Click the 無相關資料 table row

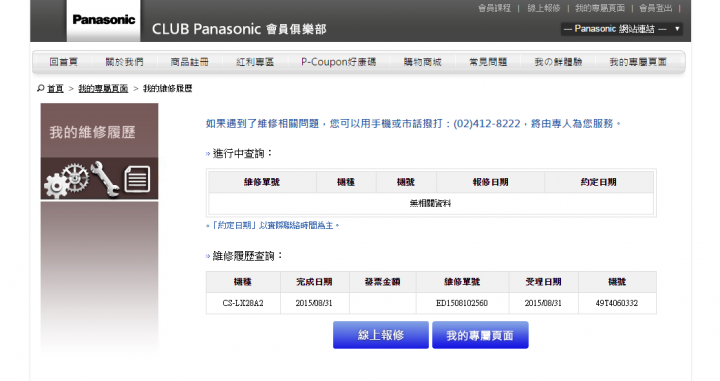[x=431, y=203]
